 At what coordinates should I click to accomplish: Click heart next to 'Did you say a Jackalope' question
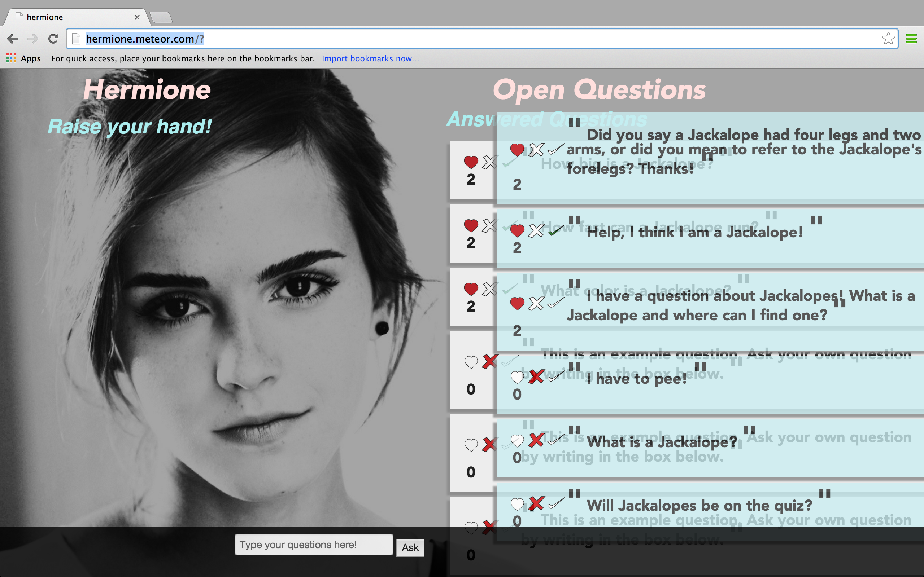pos(517,150)
